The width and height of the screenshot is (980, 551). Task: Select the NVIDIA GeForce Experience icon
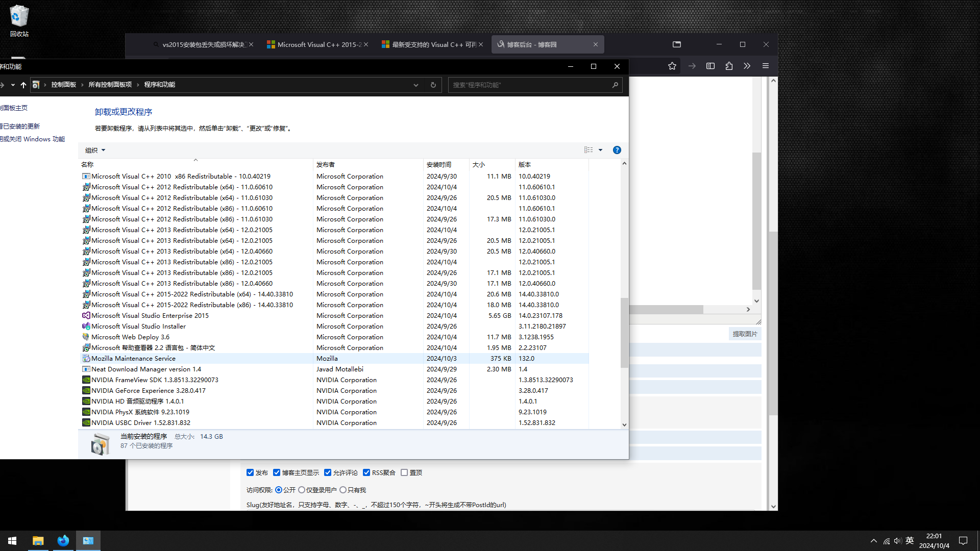pos(86,390)
